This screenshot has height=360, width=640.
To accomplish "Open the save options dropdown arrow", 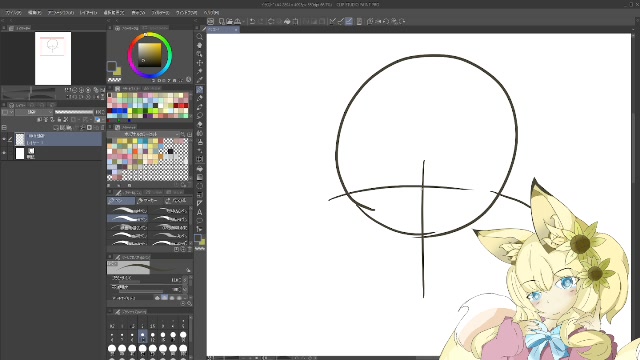I will click(244, 21).
